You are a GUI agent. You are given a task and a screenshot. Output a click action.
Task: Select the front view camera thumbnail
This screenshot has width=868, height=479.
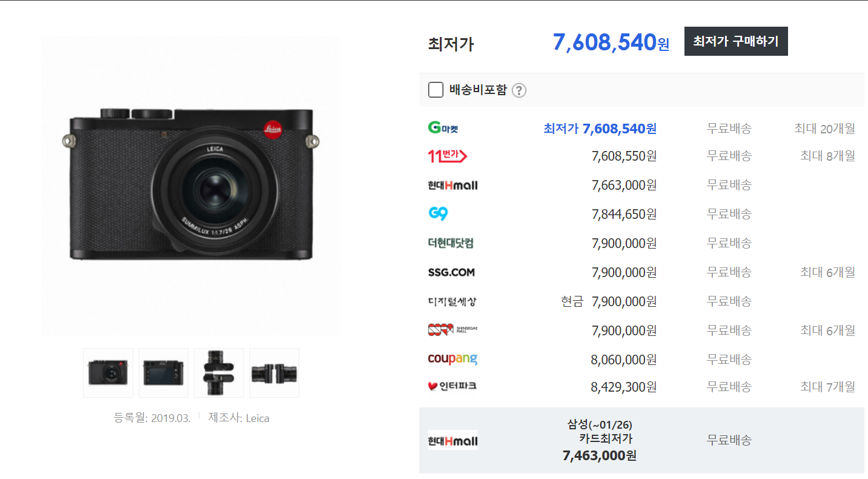click(108, 373)
